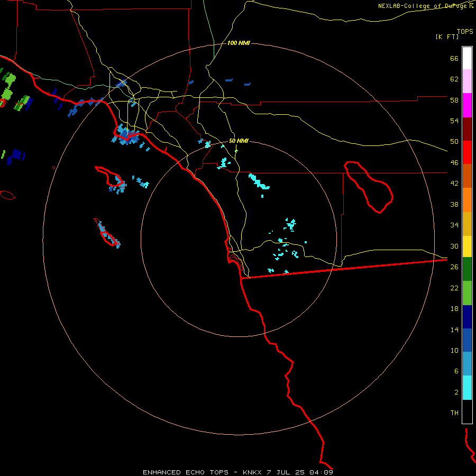
Task: Click the 7 JUL 25 date text
Action: [287, 472]
